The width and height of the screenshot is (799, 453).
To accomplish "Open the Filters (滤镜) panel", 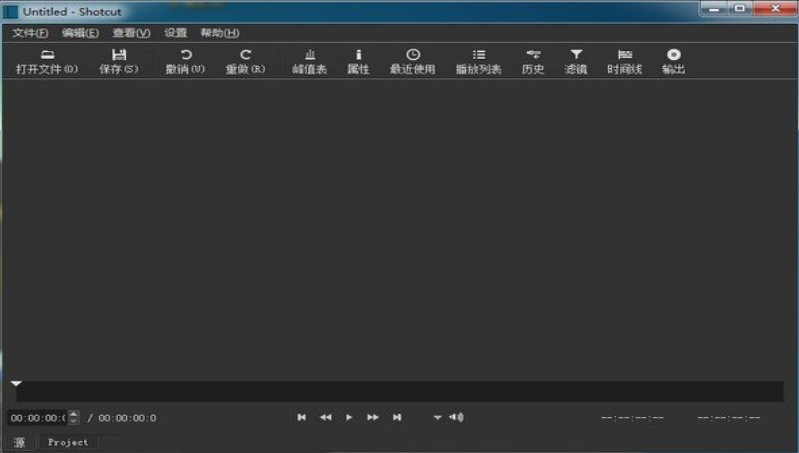I will 576,61.
